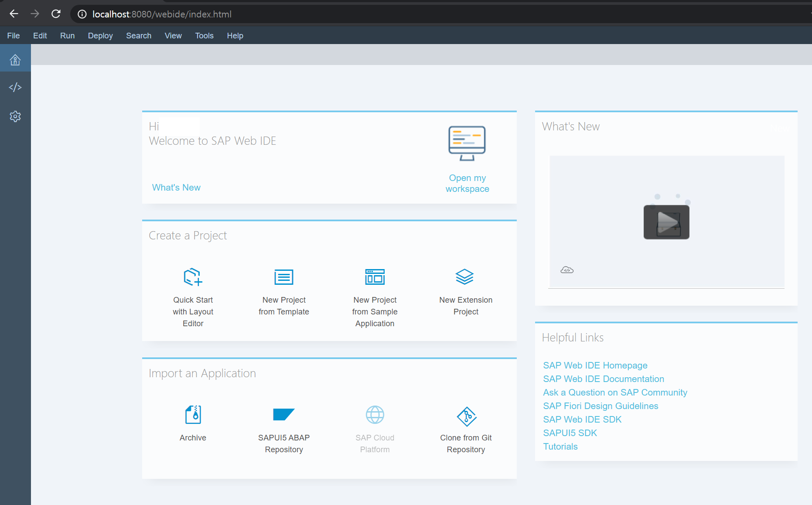Screen dimensions: 812x505
Task: Play the What's New video
Action: pyautogui.click(x=666, y=222)
